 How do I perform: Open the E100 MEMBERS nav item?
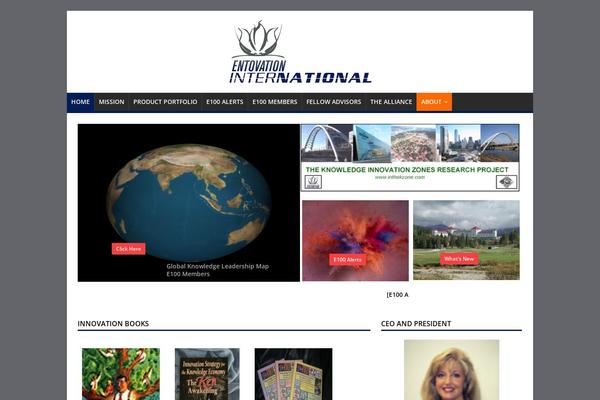pyautogui.click(x=275, y=102)
